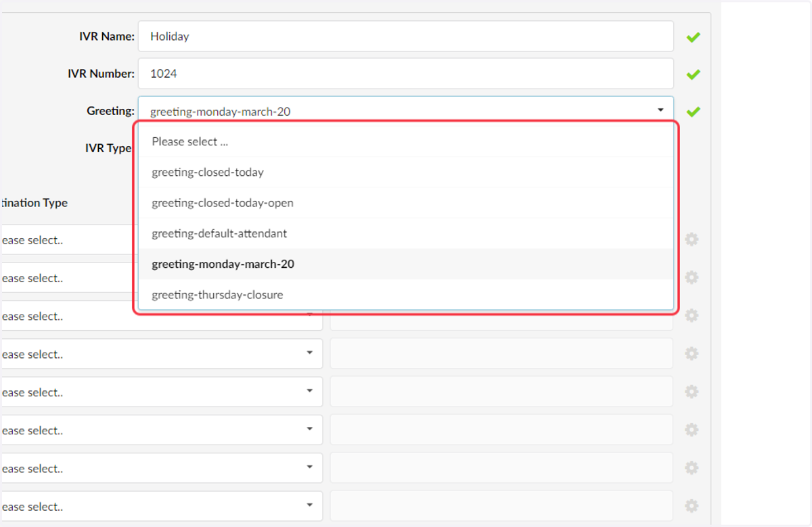
Task: Click the greyed destination field in fourth row
Action: (501, 353)
